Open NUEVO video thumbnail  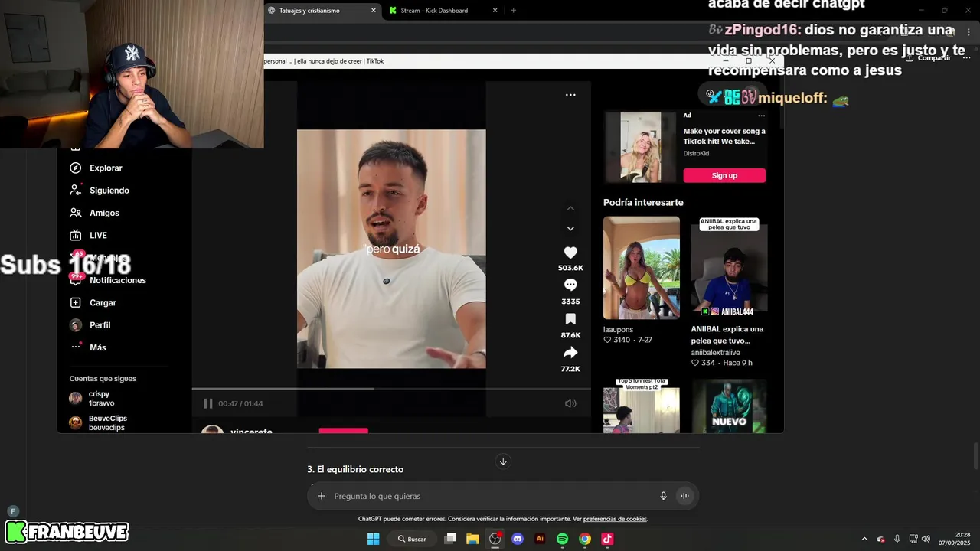click(729, 406)
